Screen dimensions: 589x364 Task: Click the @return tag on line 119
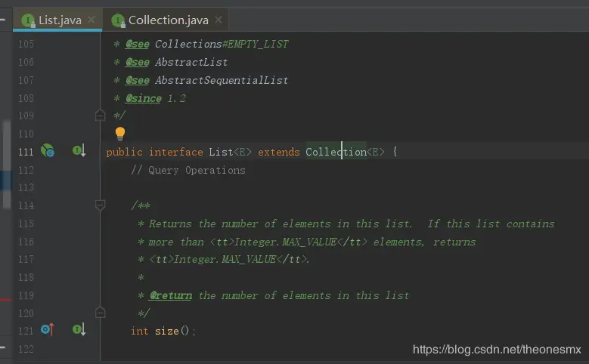click(x=171, y=295)
